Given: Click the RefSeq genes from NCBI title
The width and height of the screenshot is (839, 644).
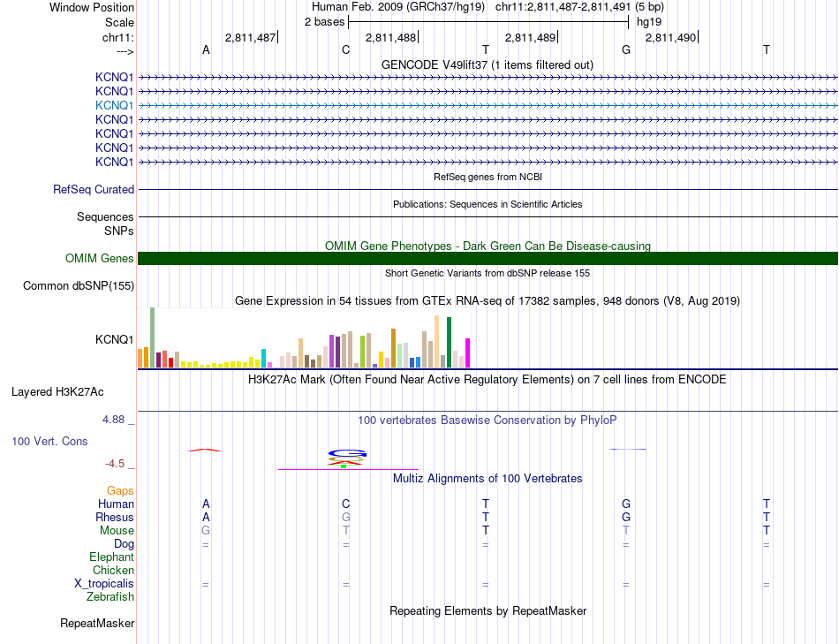Looking at the screenshot, I should pos(488,177).
